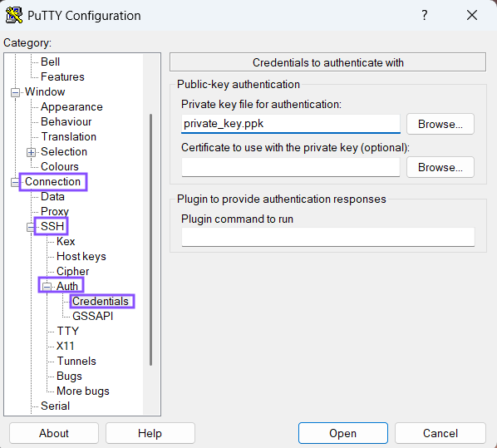This screenshot has height=448, width=497.
Task: Click the private key file field
Action: (291, 124)
